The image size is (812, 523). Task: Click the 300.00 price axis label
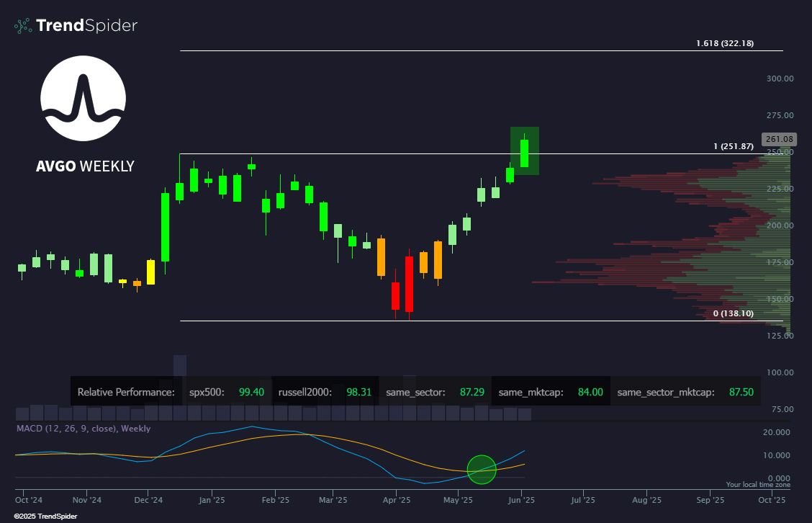point(780,79)
